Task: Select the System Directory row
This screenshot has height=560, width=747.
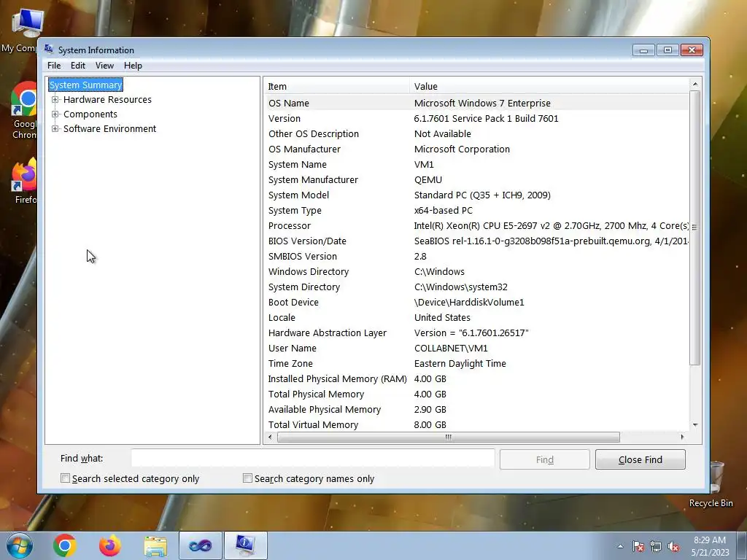Action: [x=476, y=287]
